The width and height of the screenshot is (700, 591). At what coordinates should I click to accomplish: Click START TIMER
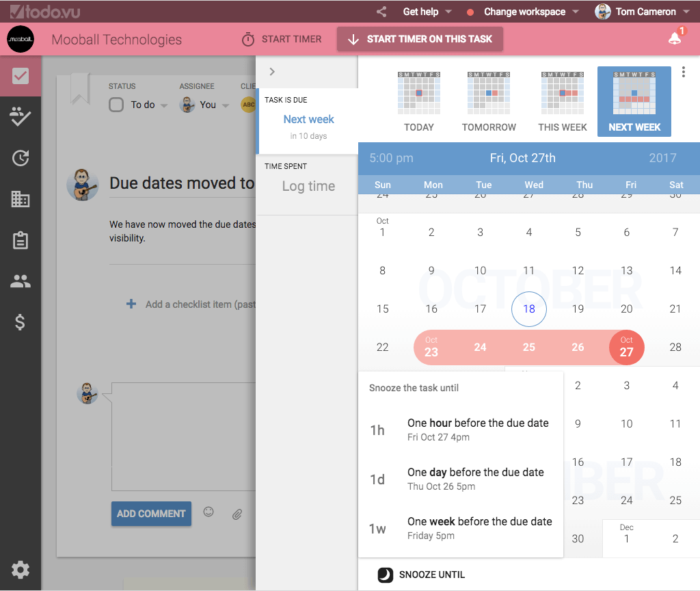(x=282, y=39)
